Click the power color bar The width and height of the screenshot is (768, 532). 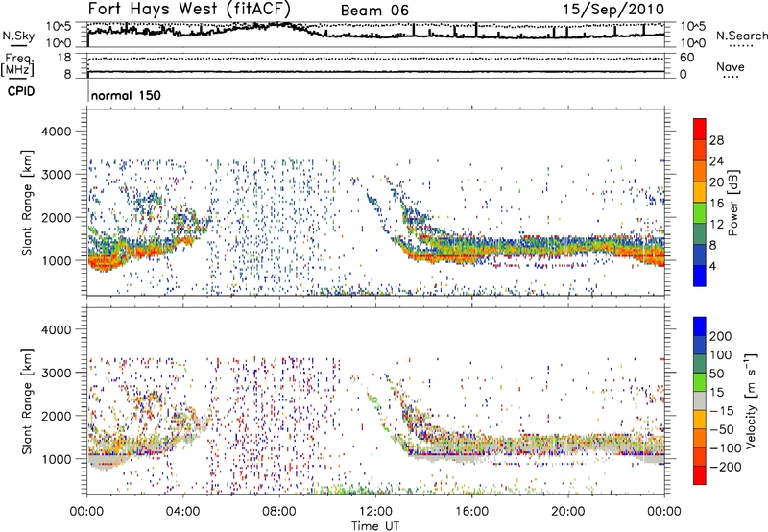700,202
